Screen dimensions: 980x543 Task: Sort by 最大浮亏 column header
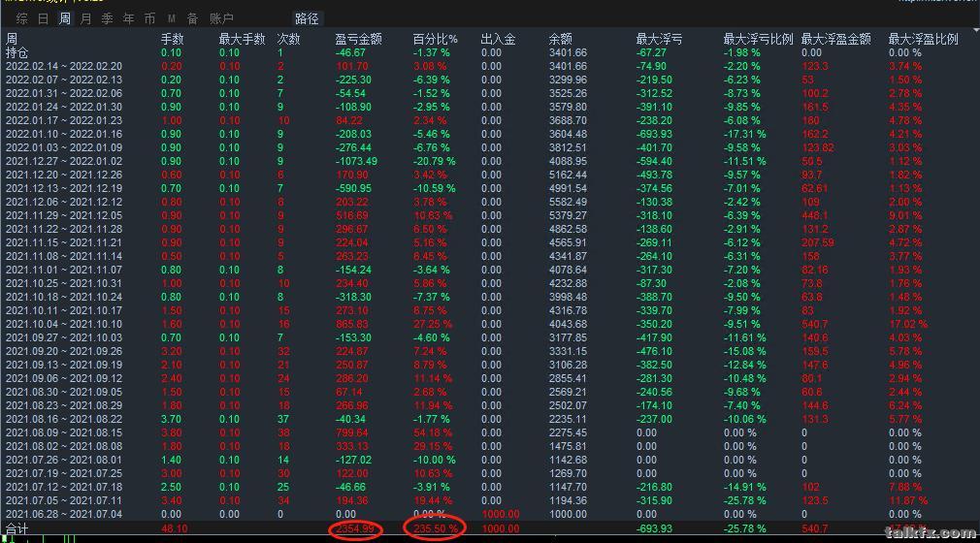659,39
